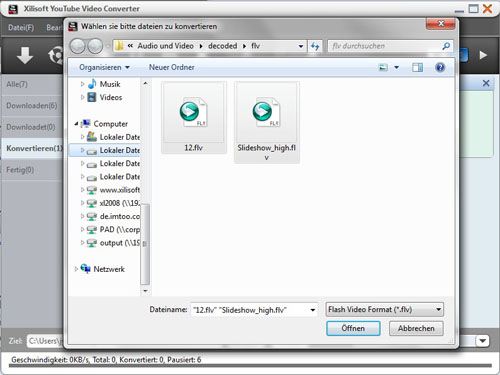Click the forward navigation button in the file dialog
This screenshot has width=500, height=375.
95,46
